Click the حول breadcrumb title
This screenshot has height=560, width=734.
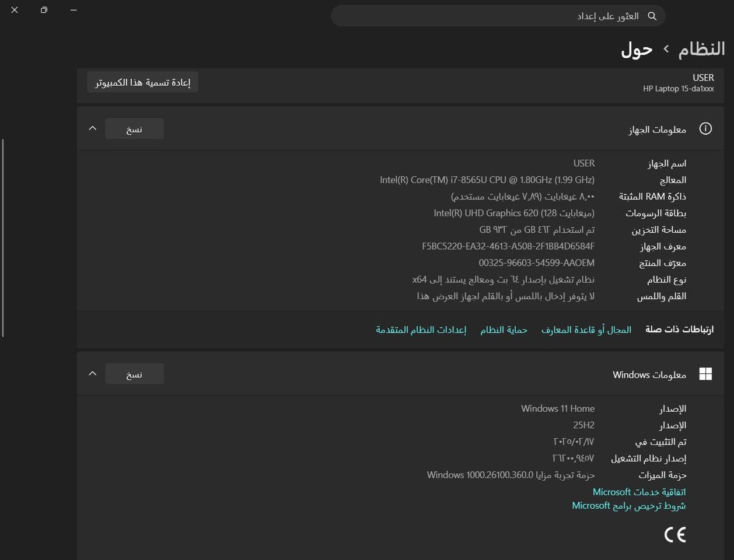[x=637, y=50]
